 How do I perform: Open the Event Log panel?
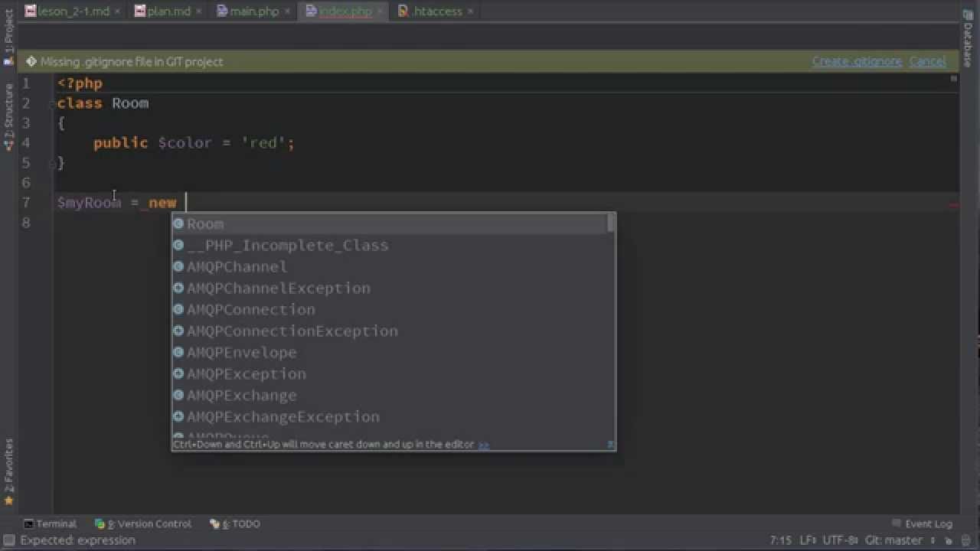[x=922, y=523]
